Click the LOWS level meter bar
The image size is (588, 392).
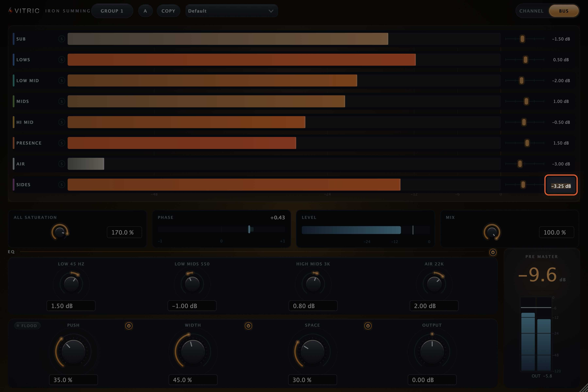pos(284,60)
